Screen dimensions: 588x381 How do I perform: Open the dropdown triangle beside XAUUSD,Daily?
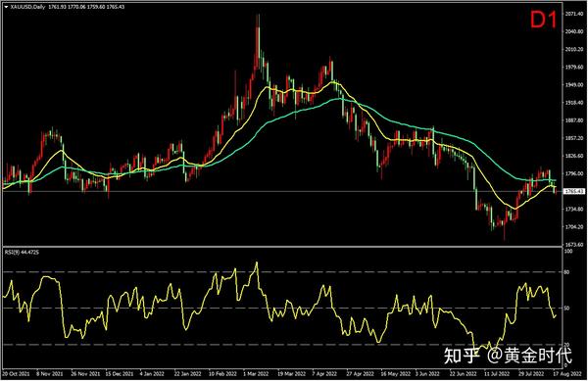[6, 7]
